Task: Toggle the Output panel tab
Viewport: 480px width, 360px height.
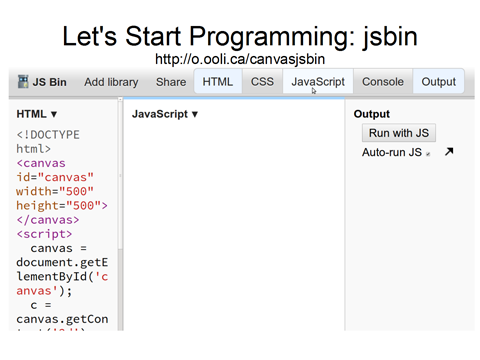Action: tap(438, 82)
